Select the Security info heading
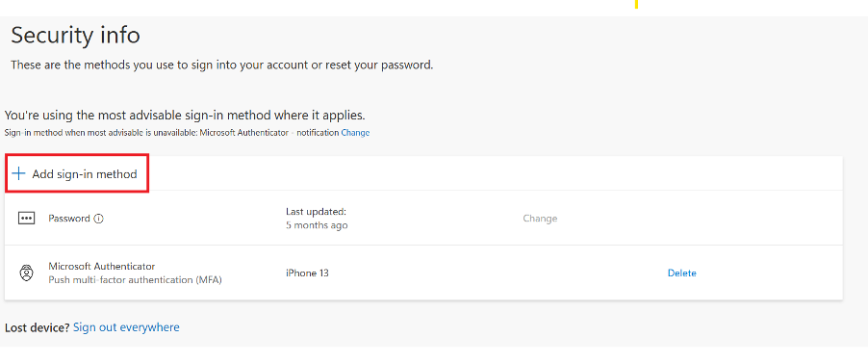 75,36
